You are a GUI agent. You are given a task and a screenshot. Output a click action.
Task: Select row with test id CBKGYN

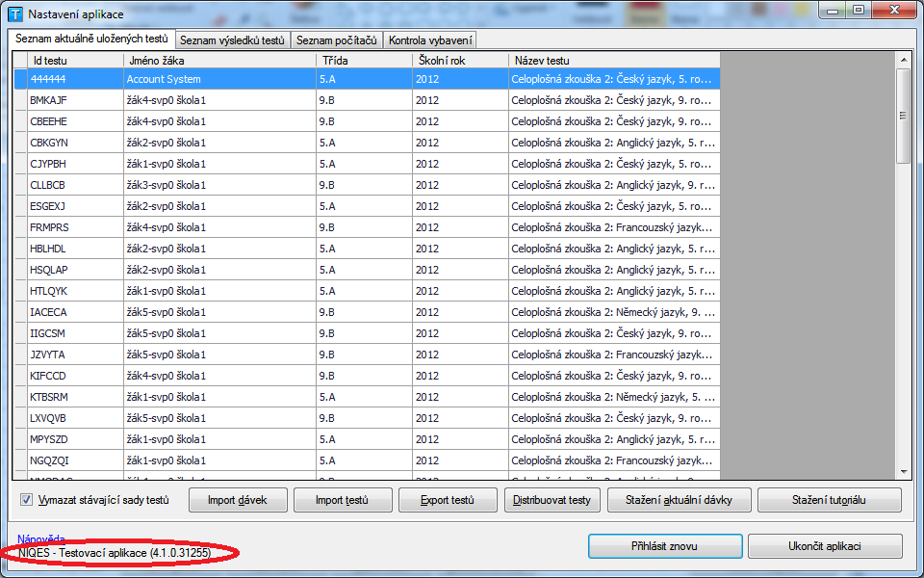(367, 143)
